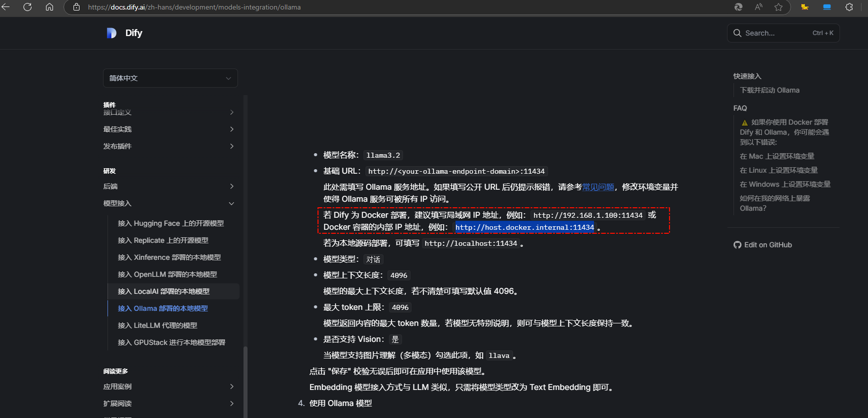This screenshot has height=418, width=868.
Task: Open browser extensions menu
Action: [x=849, y=7]
